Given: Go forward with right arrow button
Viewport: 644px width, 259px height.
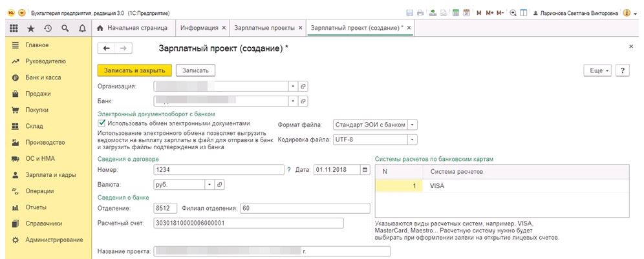Looking at the screenshot, I should 123,48.
